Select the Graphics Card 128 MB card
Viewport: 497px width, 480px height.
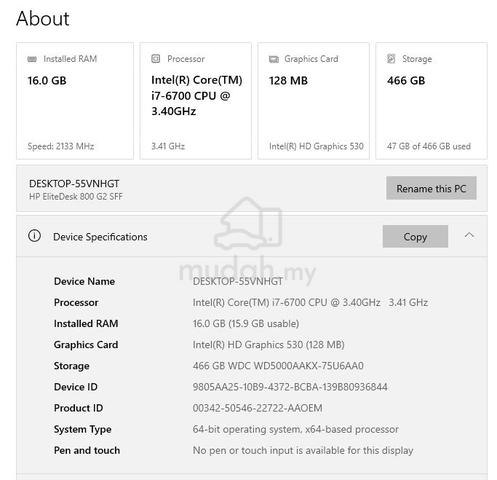click(313, 101)
